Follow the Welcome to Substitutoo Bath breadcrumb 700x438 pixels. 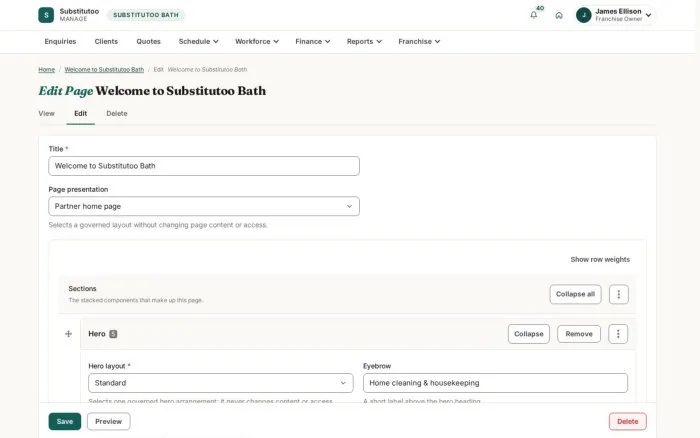[x=104, y=70]
